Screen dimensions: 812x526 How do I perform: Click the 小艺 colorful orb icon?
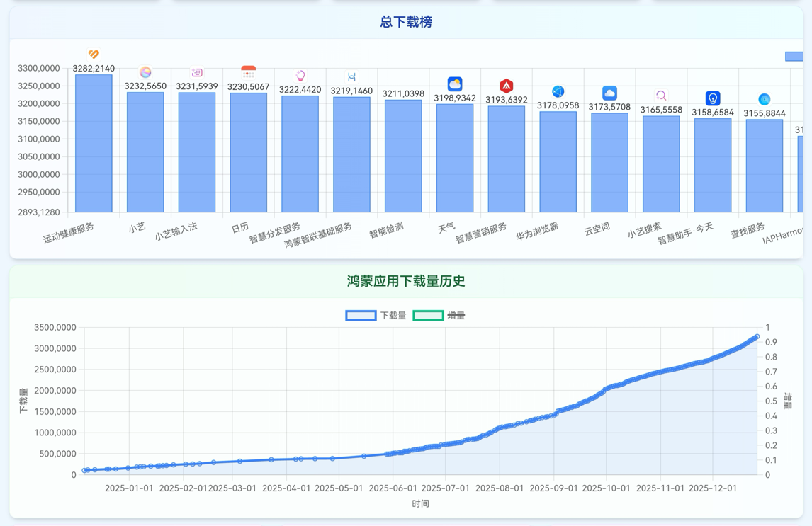pyautogui.click(x=145, y=72)
